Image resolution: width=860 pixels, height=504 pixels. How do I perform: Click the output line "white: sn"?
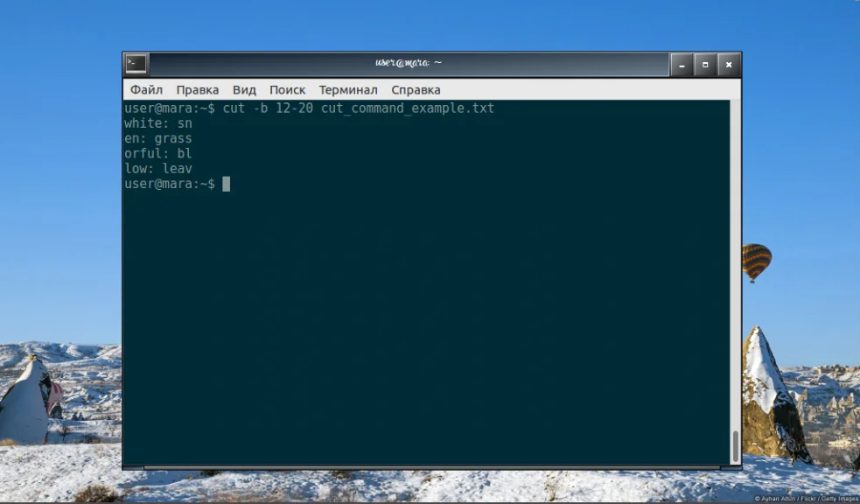[x=158, y=123]
